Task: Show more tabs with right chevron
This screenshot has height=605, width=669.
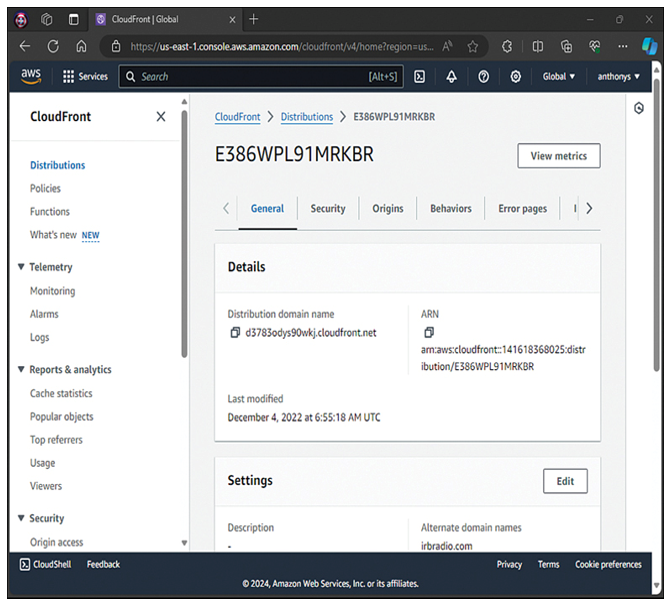Action: pyautogui.click(x=589, y=209)
